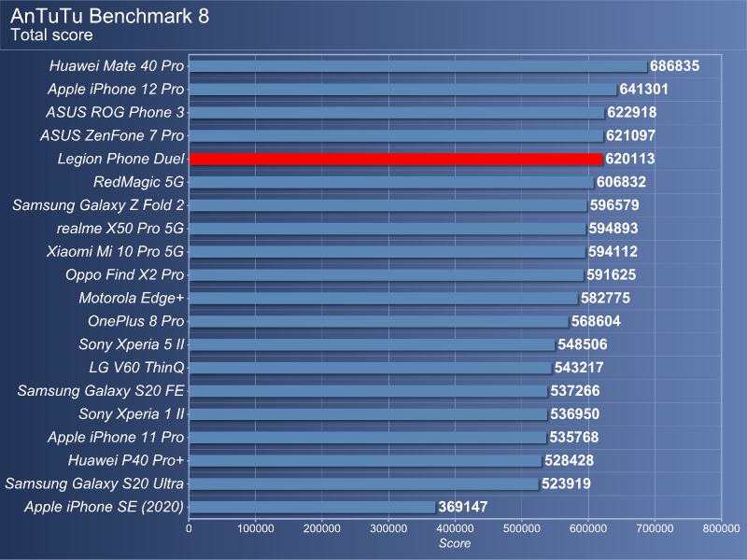The image size is (747, 560).
Task: Select the OnePlus 8 Pro label
Action: (135, 321)
